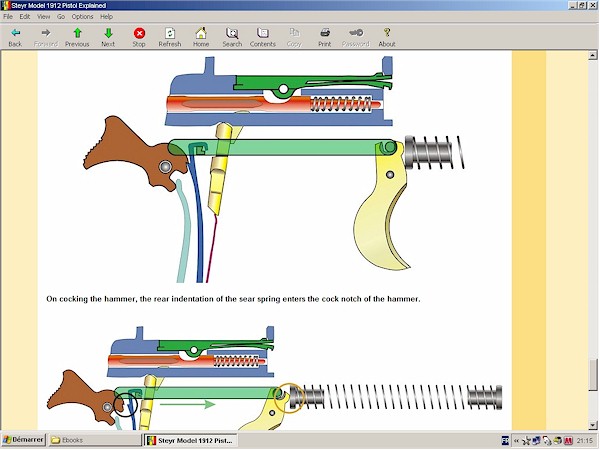Show the Contents list
The height and width of the screenshot is (450, 600).
[263, 37]
